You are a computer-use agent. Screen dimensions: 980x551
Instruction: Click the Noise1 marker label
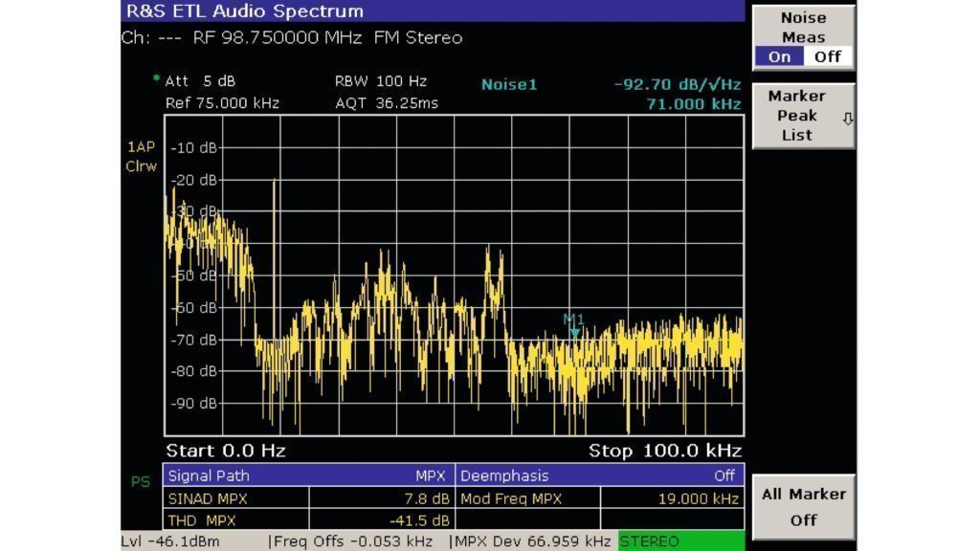coord(509,84)
